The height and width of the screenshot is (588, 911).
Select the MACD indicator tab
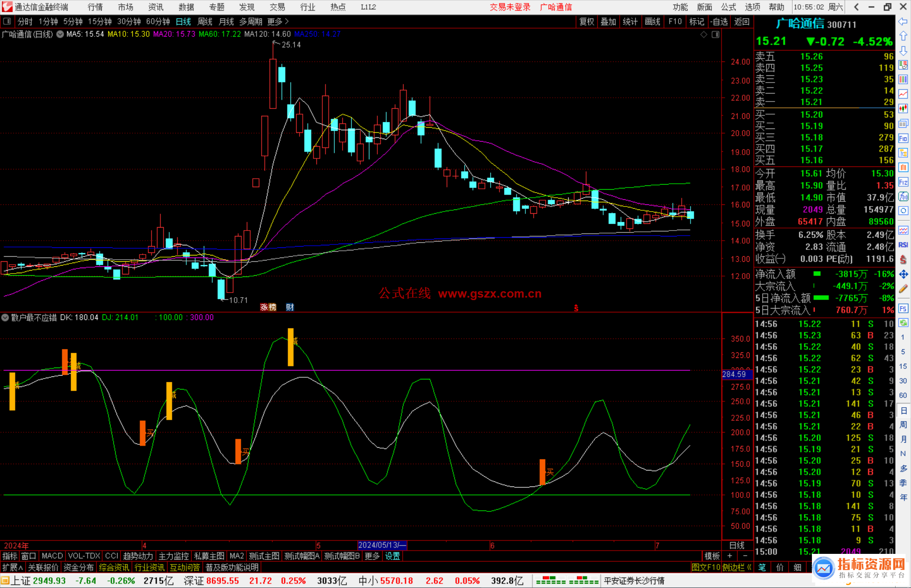tap(52, 556)
